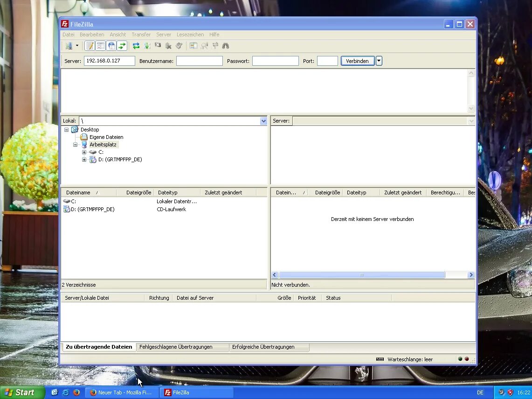Open the Site Manager icon
The width and height of the screenshot is (532, 399).
(69, 46)
